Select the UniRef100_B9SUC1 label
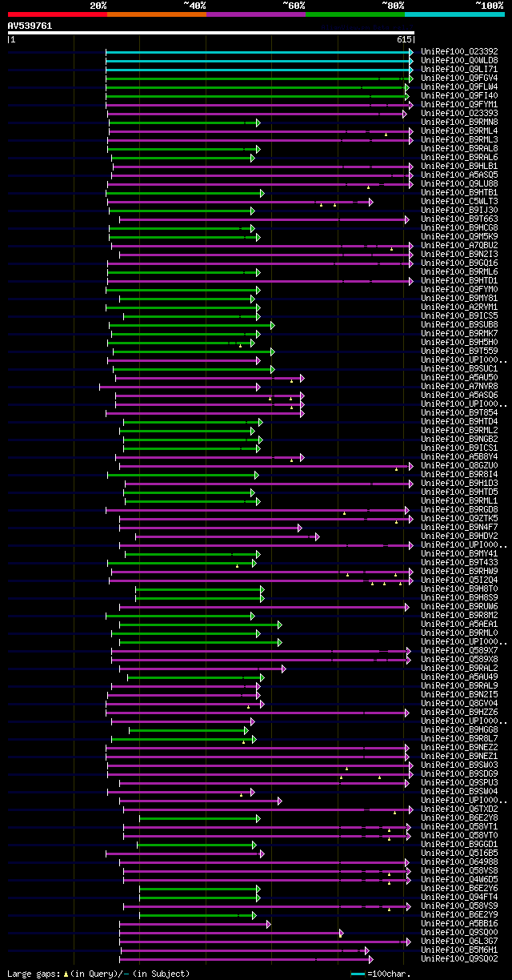Viewport: 512px width, 980px height. 459,368
